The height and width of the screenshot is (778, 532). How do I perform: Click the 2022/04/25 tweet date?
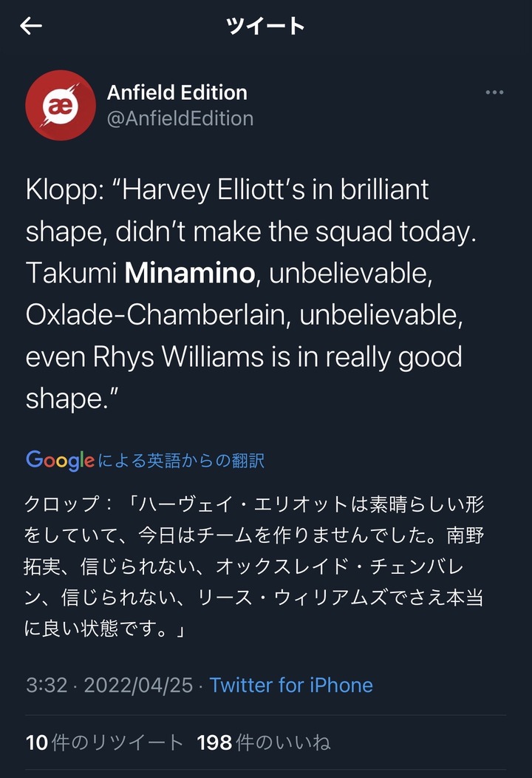point(138,685)
